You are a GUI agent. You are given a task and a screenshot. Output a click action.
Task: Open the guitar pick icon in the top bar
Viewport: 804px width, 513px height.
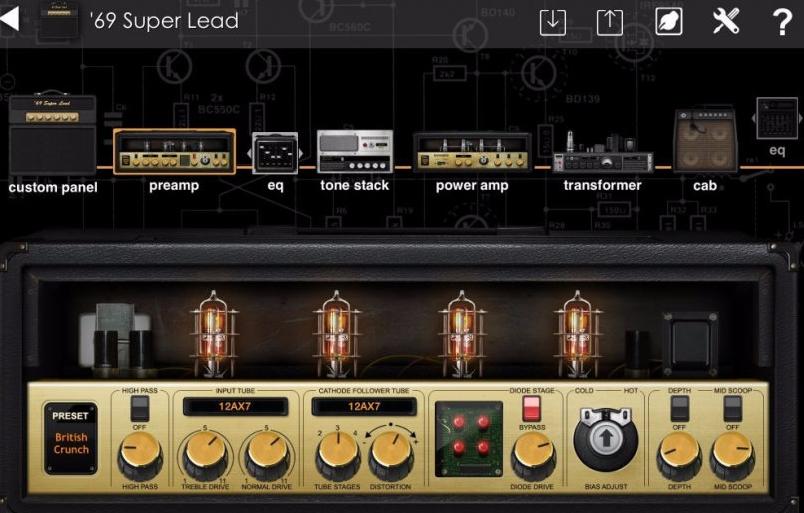point(669,22)
